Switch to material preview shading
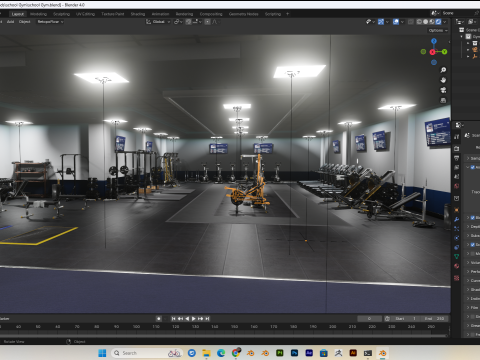This screenshot has height=360, width=480. (432, 22)
